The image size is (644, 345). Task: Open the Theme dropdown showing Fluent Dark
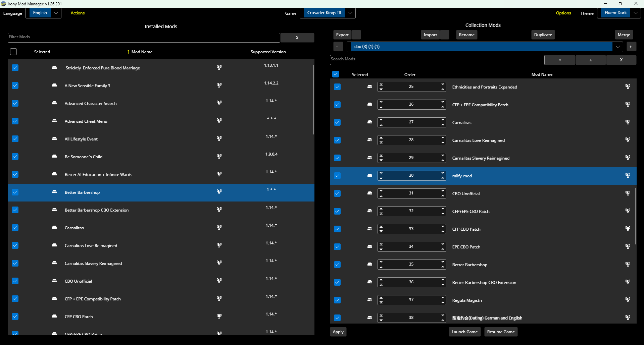[x=619, y=13]
